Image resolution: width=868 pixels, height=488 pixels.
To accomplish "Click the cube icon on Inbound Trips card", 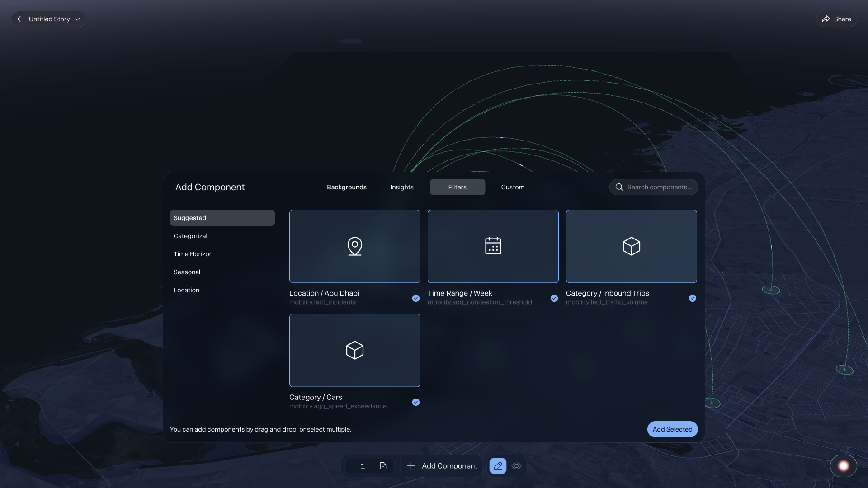I will coord(631,246).
